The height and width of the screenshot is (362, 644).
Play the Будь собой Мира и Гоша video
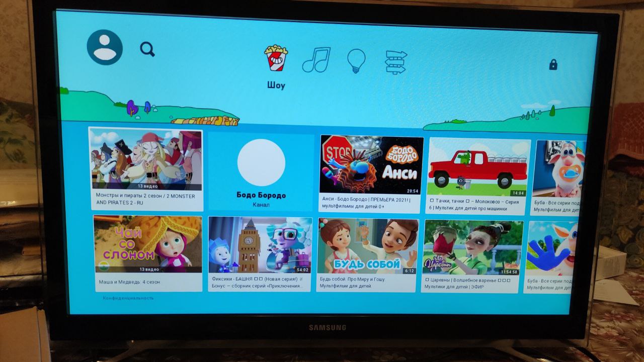click(x=367, y=247)
